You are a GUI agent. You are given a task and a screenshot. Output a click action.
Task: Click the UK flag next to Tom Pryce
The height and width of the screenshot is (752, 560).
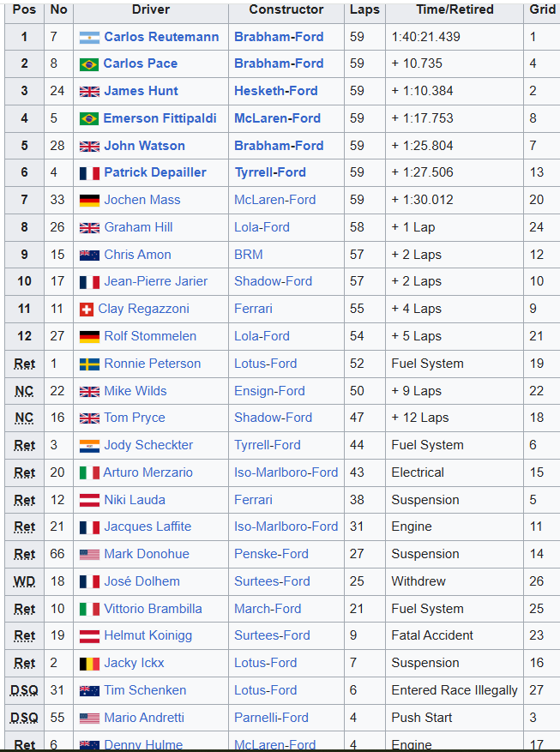tap(90, 418)
